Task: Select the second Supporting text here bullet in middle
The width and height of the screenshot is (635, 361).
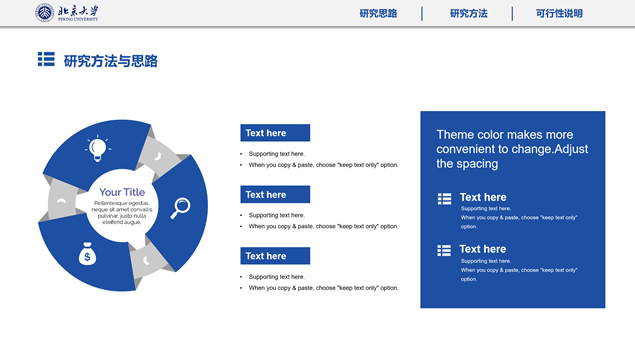Action: (277, 215)
